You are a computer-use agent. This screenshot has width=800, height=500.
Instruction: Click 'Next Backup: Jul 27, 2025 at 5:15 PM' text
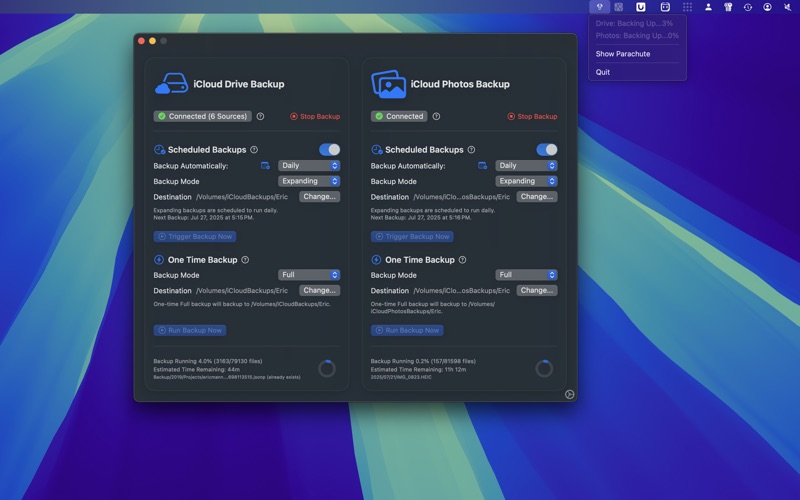click(x=204, y=218)
